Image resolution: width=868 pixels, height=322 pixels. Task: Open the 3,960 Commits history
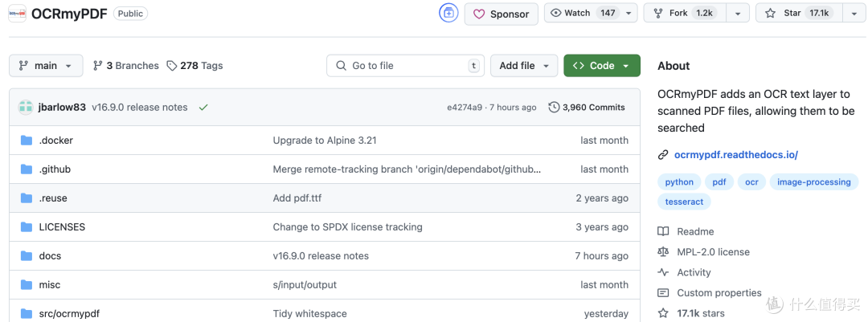[587, 108]
